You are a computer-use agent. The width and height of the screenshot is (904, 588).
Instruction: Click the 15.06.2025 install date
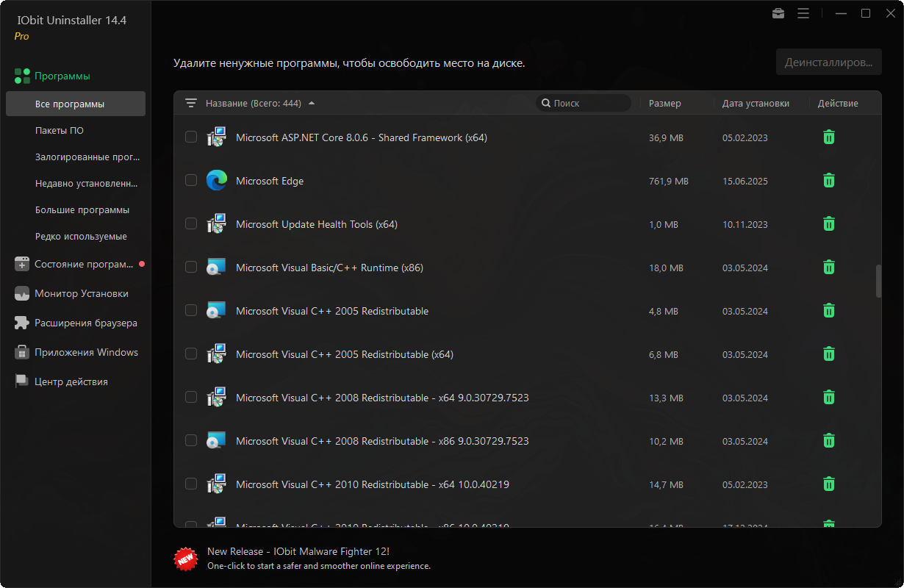[x=745, y=181]
